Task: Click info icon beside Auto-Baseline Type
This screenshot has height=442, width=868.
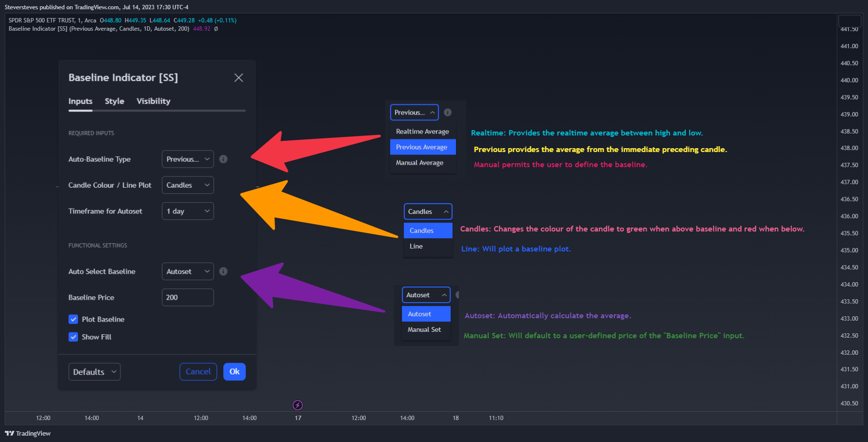Action: tap(223, 159)
